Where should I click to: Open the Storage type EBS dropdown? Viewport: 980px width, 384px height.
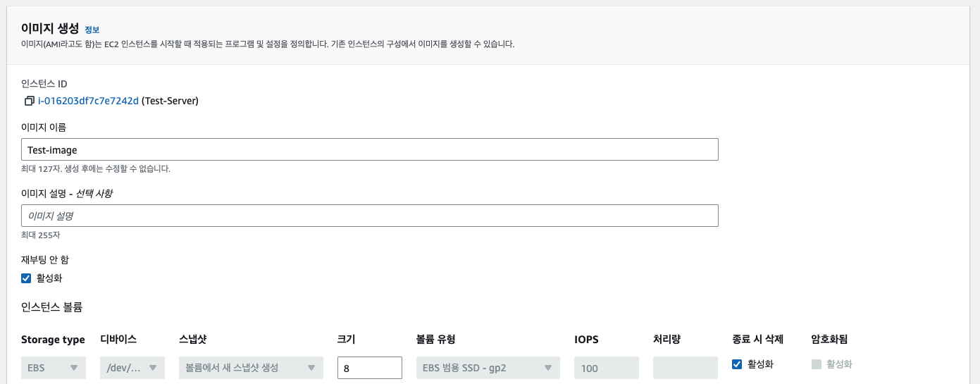[54, 368]
